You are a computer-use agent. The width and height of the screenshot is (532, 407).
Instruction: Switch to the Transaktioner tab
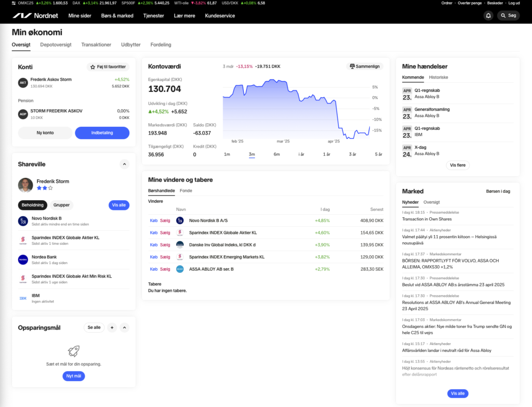pyautogui.click(x=96, y=45)
